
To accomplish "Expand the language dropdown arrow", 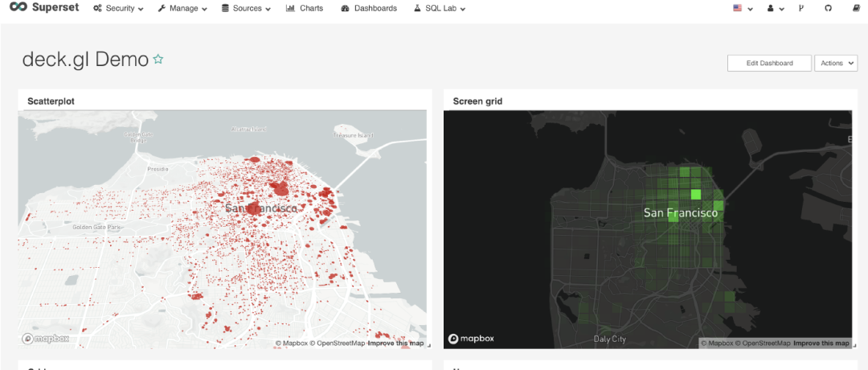I will click(x=750, y=10).
